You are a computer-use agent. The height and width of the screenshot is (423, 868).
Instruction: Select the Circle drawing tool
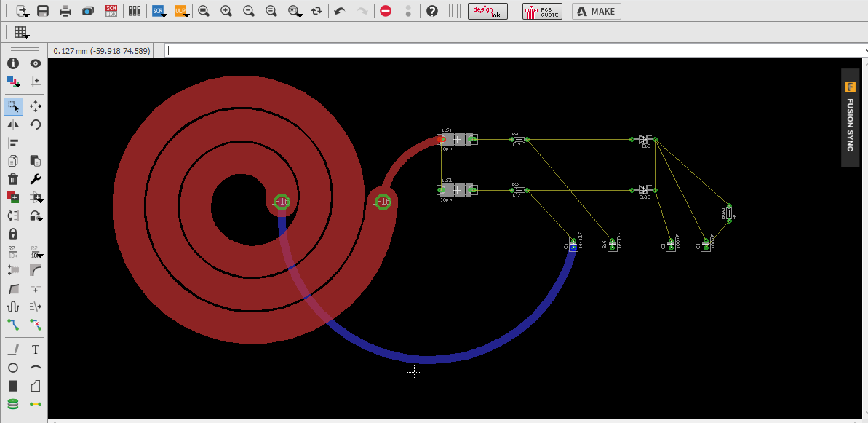[13, 368]
